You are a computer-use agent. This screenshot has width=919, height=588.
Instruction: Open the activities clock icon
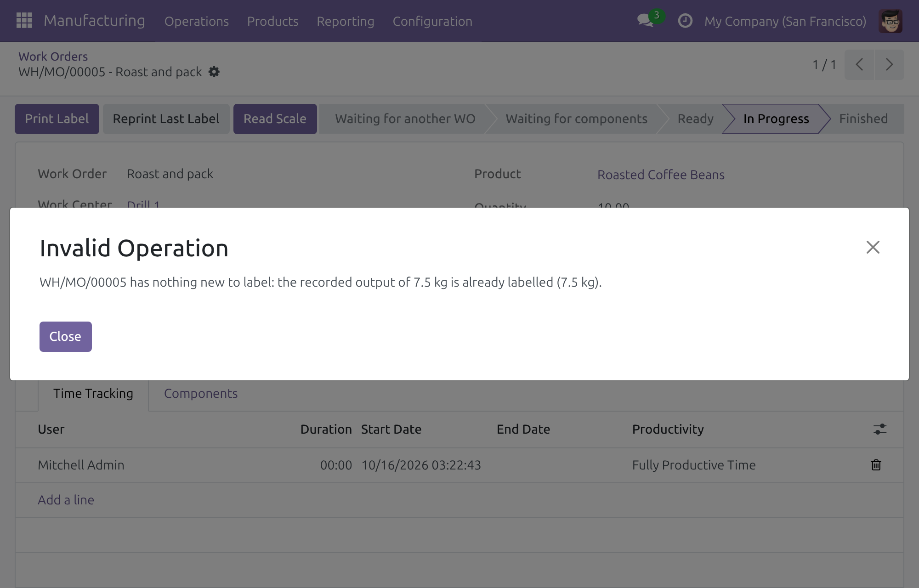pos(685,21)
